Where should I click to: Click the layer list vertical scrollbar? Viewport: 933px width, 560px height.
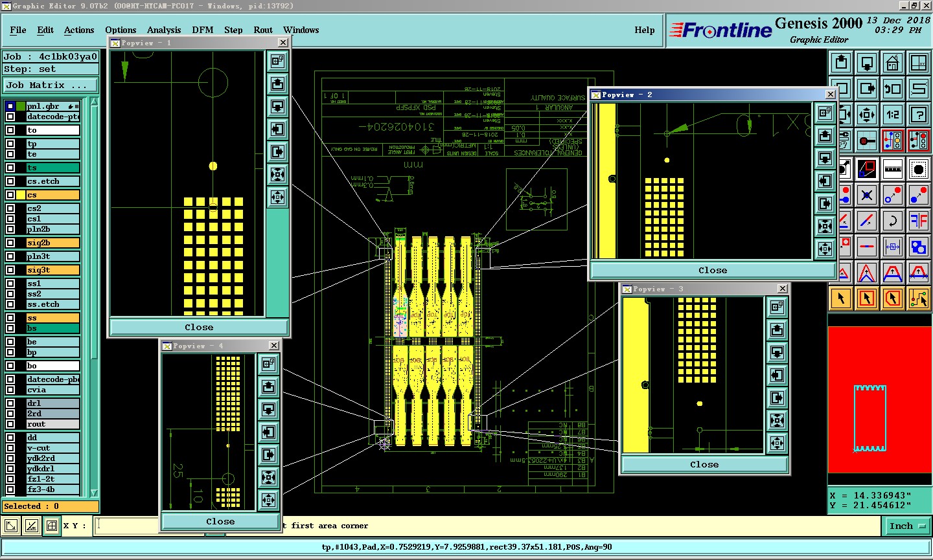pyautogui.click(x=94, y=298)
